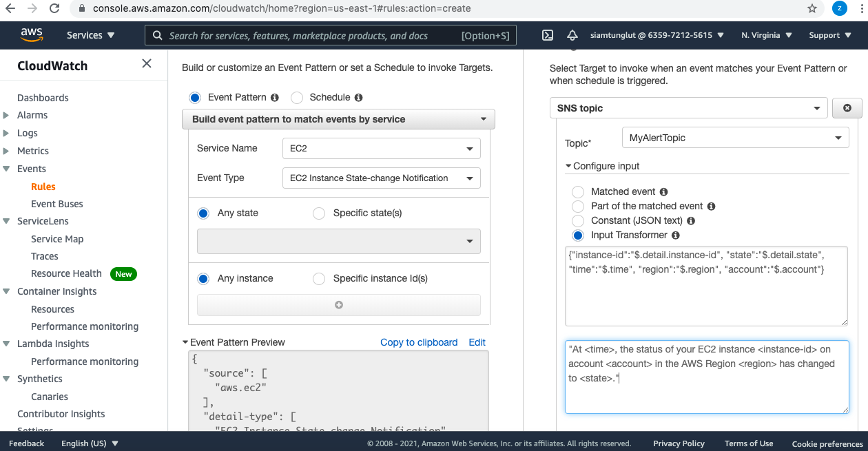
Task: Reload the page
Action: [x=55, y=9]
